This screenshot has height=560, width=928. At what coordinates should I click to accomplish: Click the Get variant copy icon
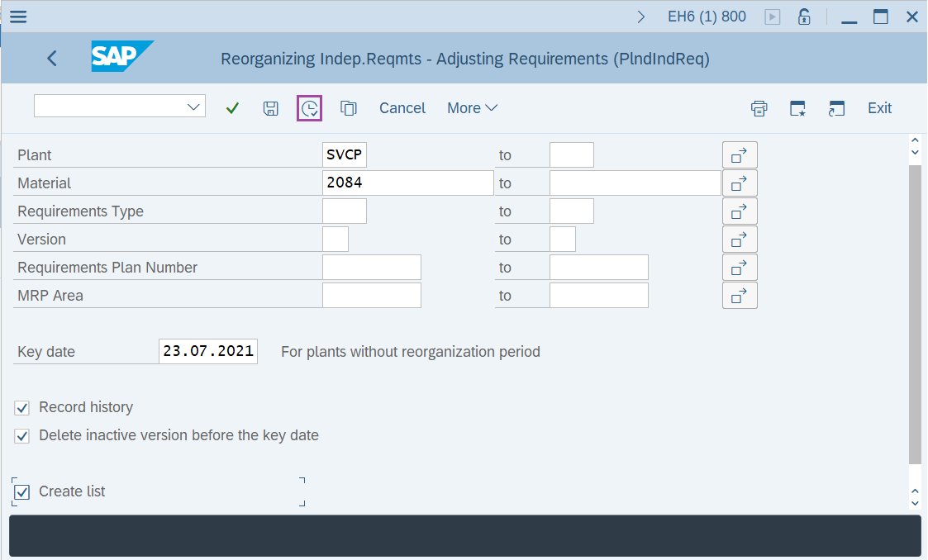coord(348,108)
